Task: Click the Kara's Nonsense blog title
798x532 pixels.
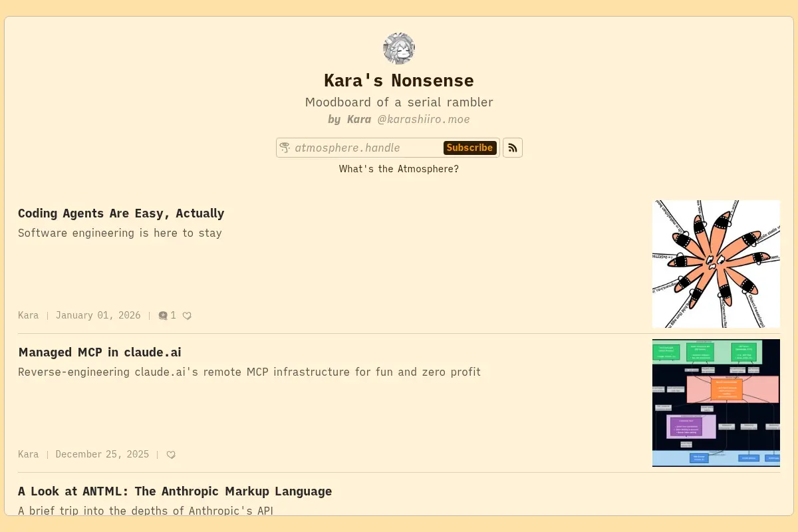Action: (x=399, y=80)
